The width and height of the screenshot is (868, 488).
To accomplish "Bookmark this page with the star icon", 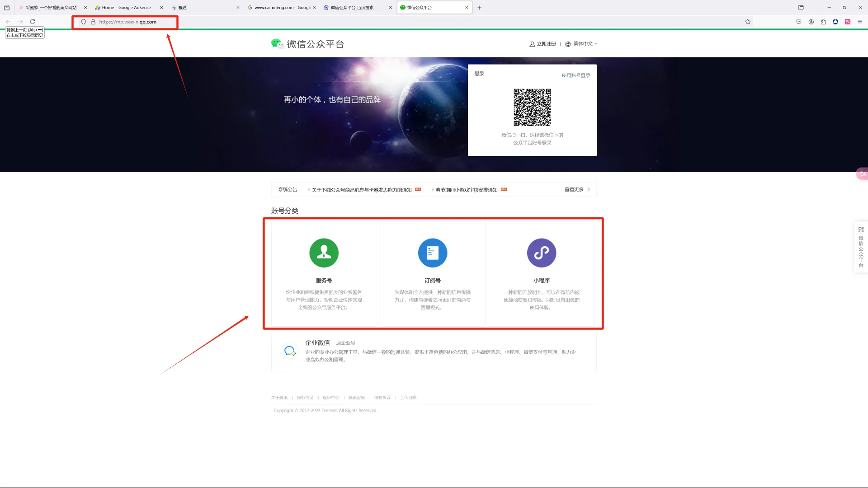I will [748, 22].
